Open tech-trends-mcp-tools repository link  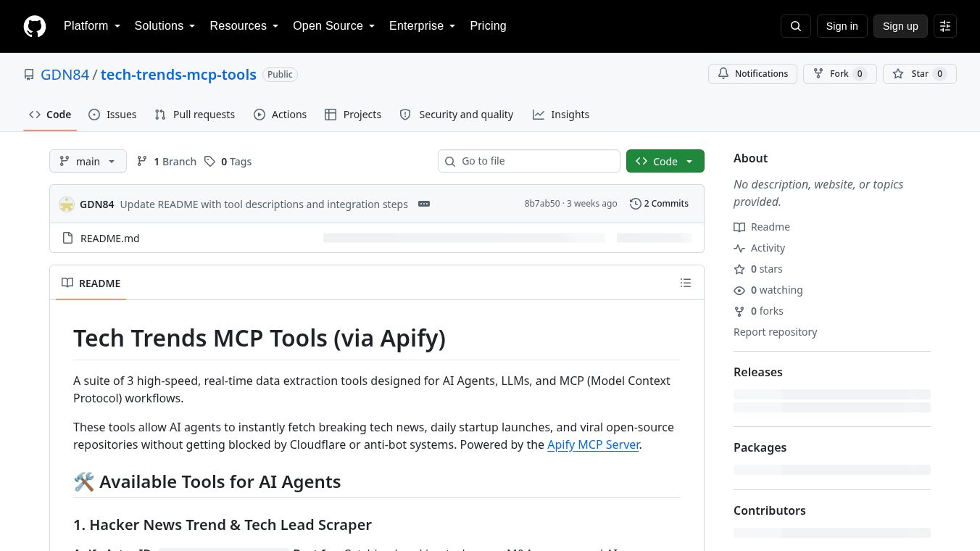pos(178,75)
